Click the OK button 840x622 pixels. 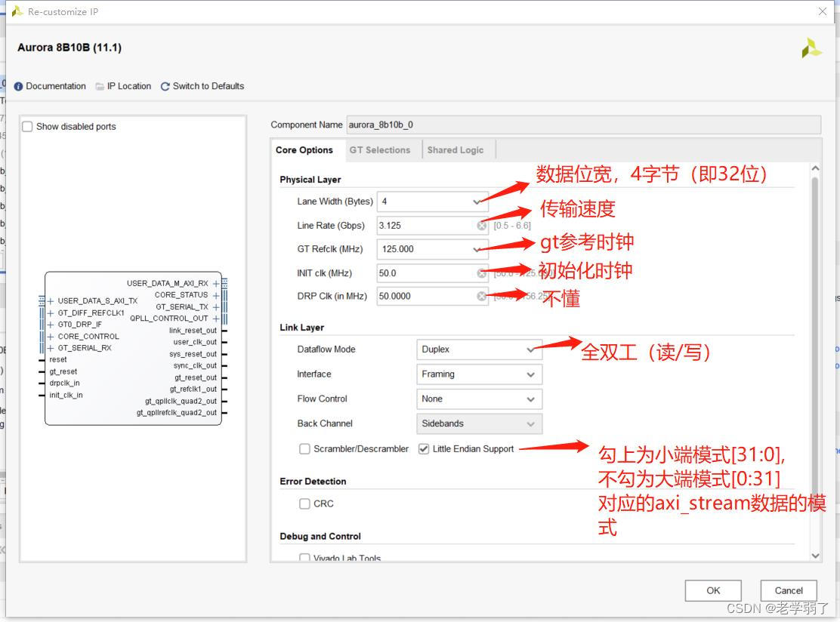click(713, 590)
